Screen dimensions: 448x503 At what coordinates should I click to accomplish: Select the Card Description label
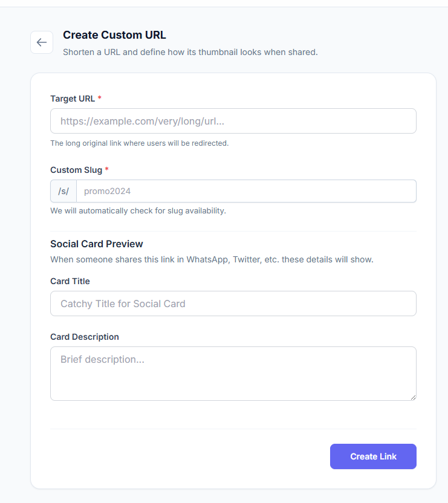pyautogui.click(x=85, y=336)
